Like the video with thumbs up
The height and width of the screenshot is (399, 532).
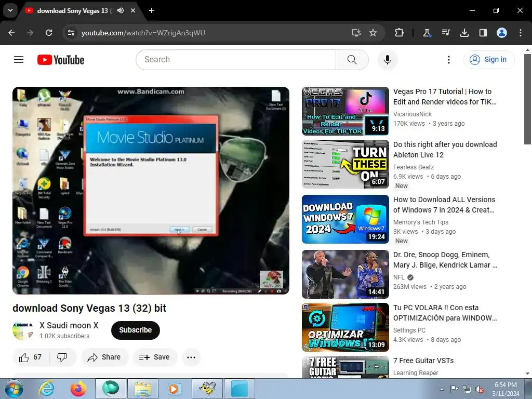tap(31, 357)
